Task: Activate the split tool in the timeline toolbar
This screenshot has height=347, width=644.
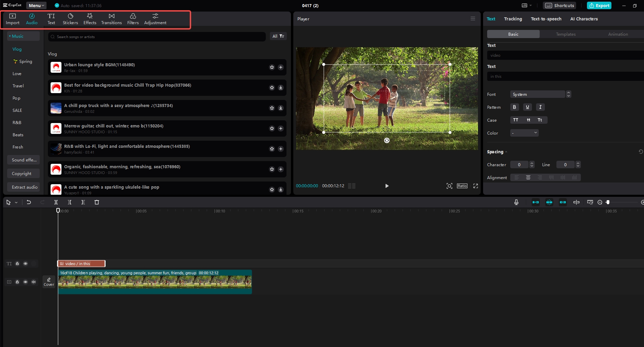Action: pyautogui.click(x=56, y=202)
